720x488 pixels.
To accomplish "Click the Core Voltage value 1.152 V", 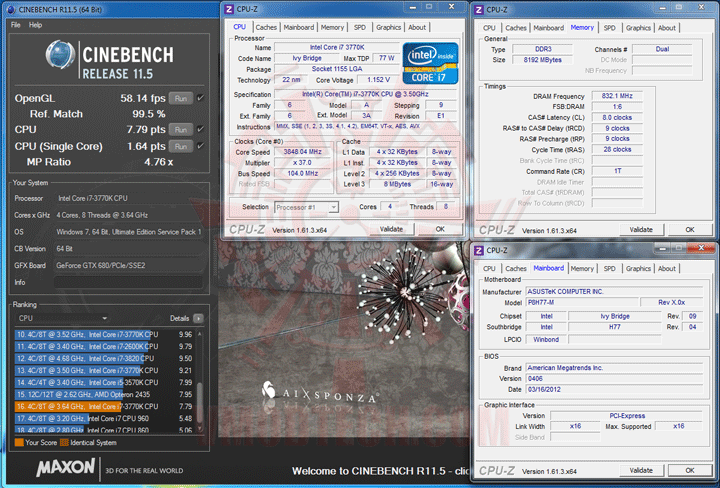I will pos(378,79).
